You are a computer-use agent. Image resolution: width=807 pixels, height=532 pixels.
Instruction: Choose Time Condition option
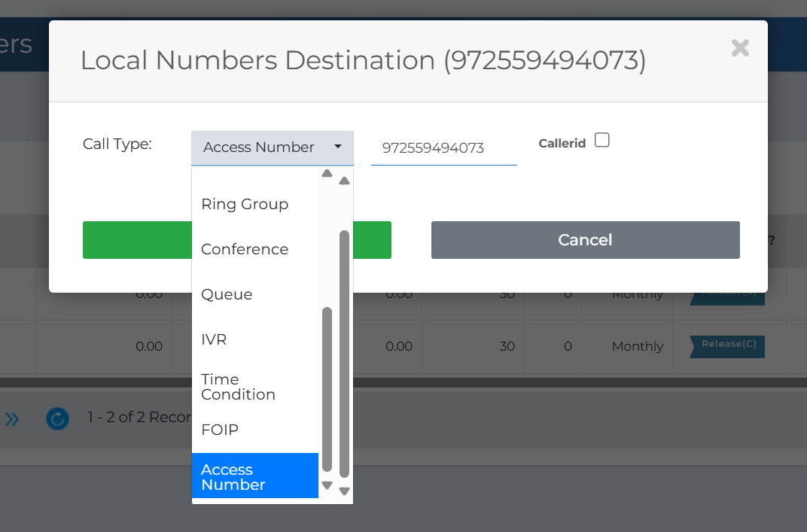pos(255,386)
